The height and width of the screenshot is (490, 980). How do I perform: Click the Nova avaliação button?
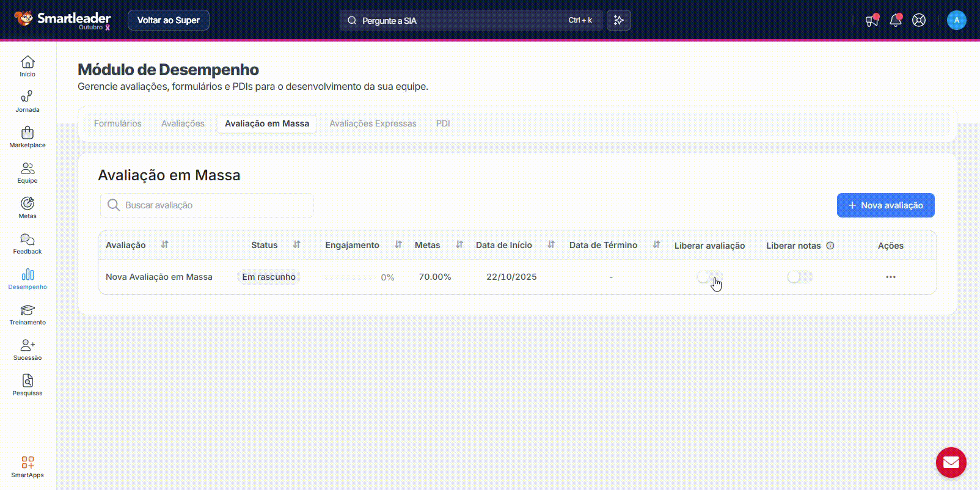click(885, 205)
